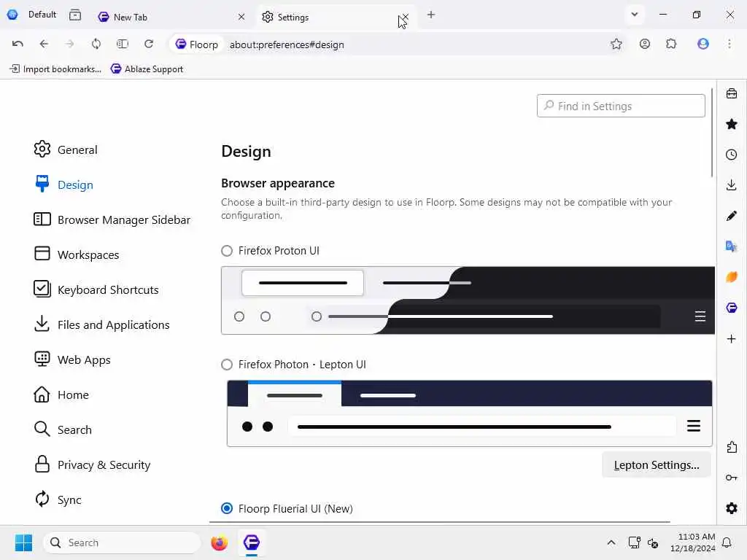Open the translate panel in sidebar
This screenshot has width=747, height=560.
731,246
